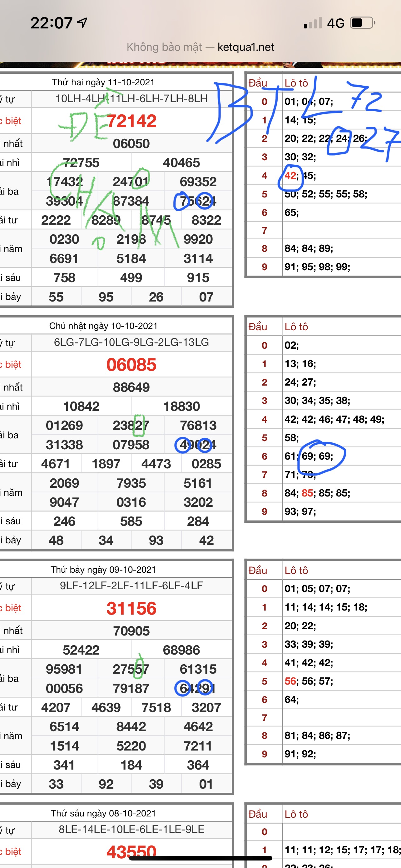
Task: Tap the cellular signal bars icon
Action: [x=313, y=23]
